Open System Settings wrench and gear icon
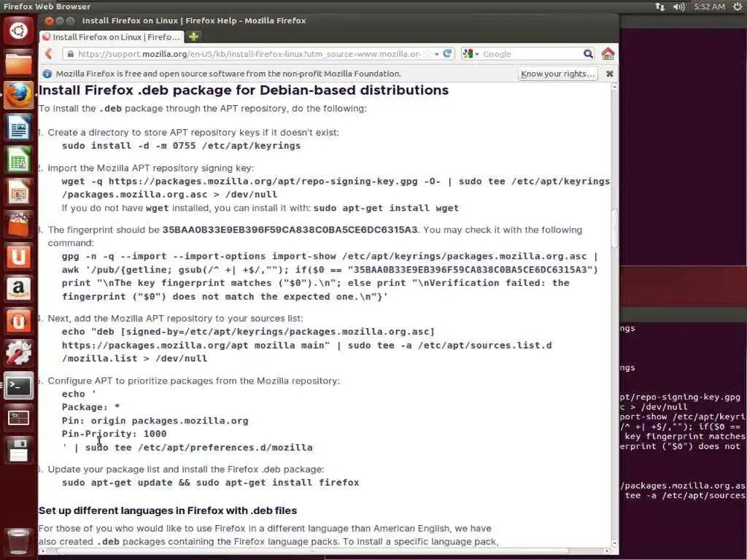This screenshot has width=747, height=560. click(18, 354)
